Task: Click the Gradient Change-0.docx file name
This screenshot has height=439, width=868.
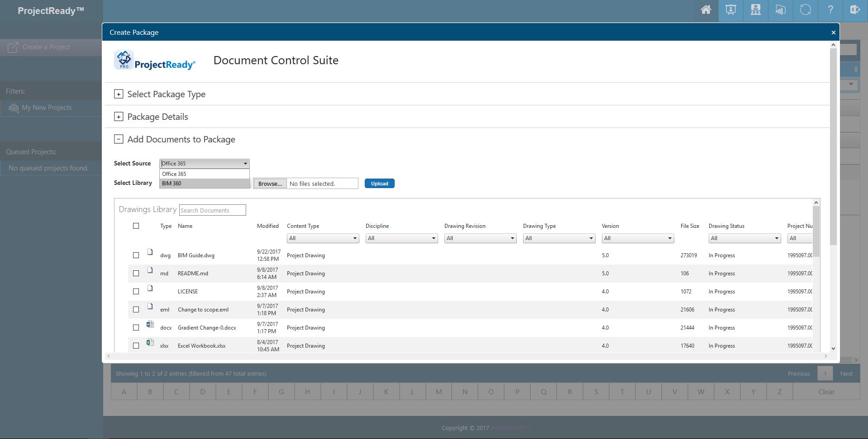Action: pos(207,328)
